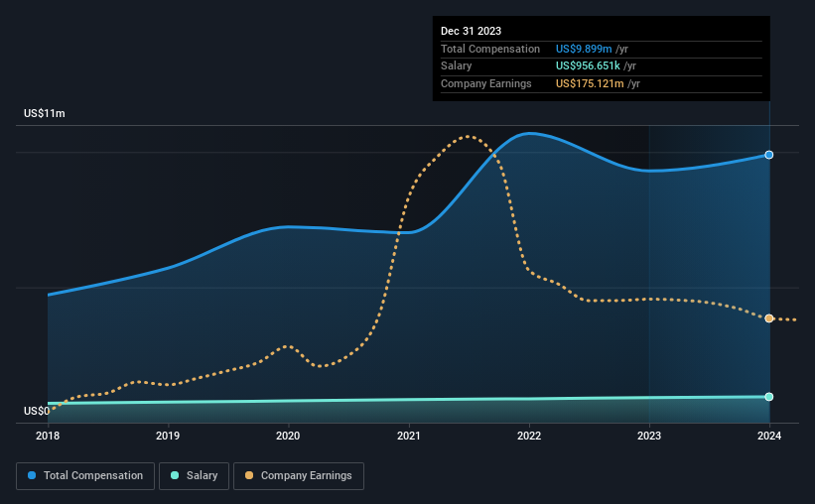Viewport: 815px width, 504px height.
Task: Click the US$0 y-axis label
Action: pos(37,411)
